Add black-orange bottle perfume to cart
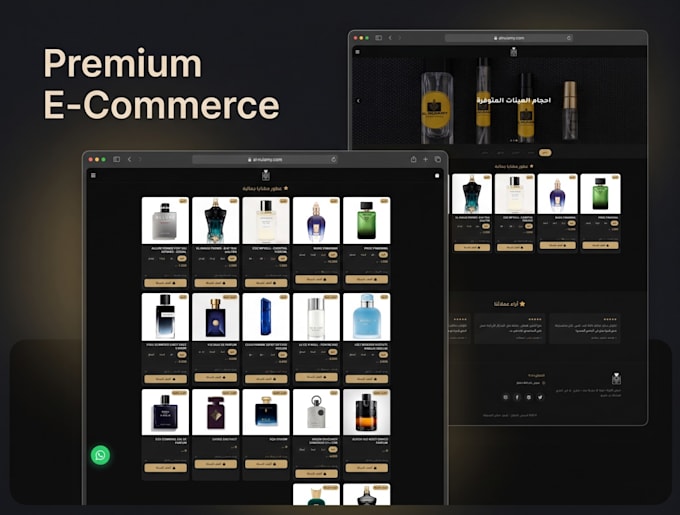This screenshot has width=680, height=515. pos(366,468)
